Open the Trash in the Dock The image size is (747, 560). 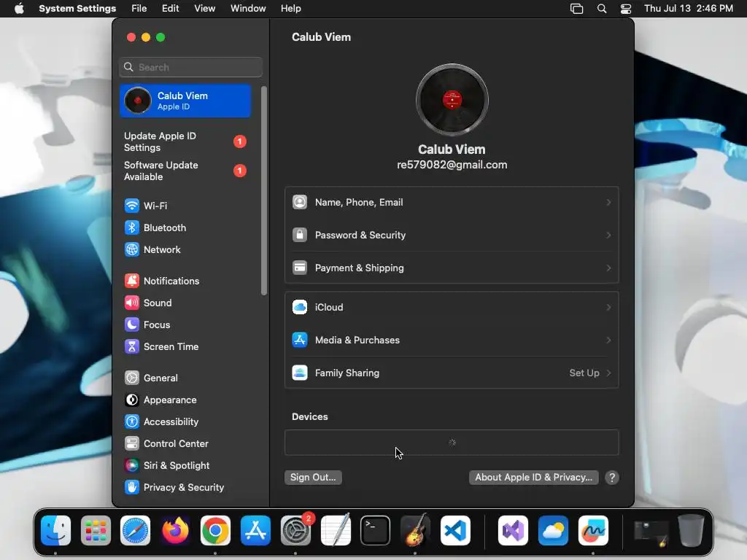pos(692,530)
